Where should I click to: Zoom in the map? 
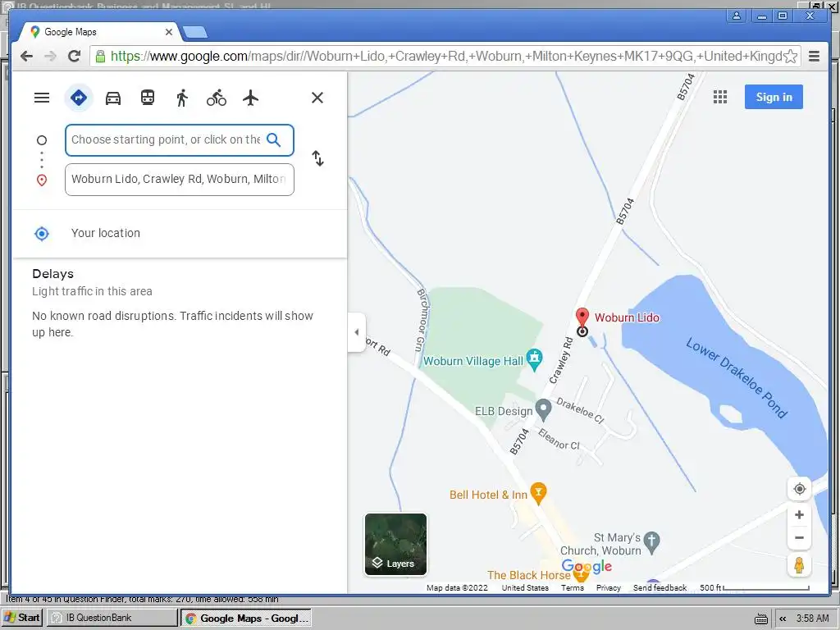point(799,515)
